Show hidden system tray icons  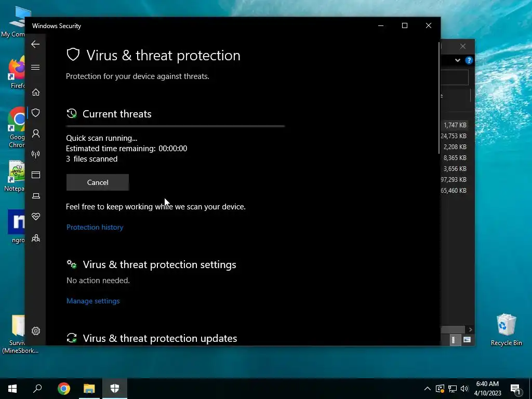coord(428,389)
